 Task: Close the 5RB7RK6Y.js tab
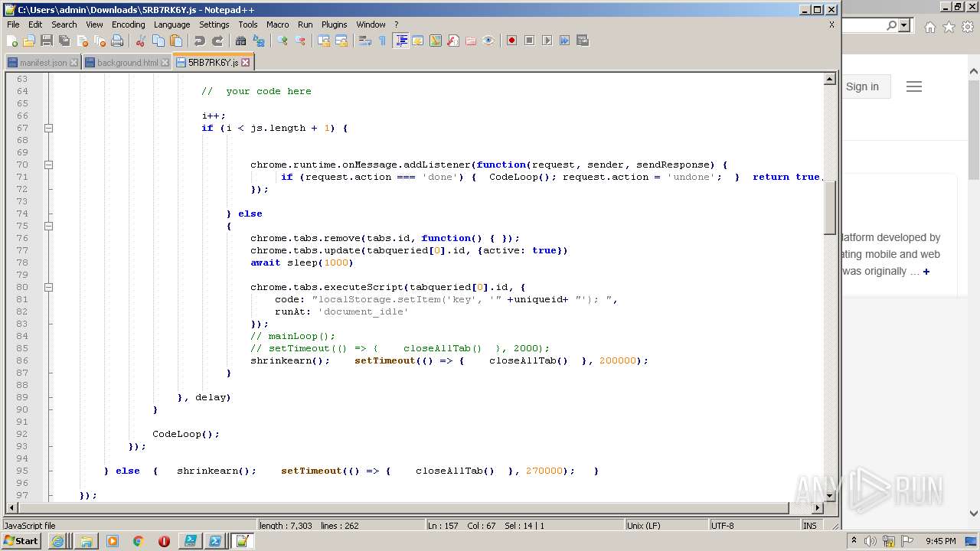point(246,63)
